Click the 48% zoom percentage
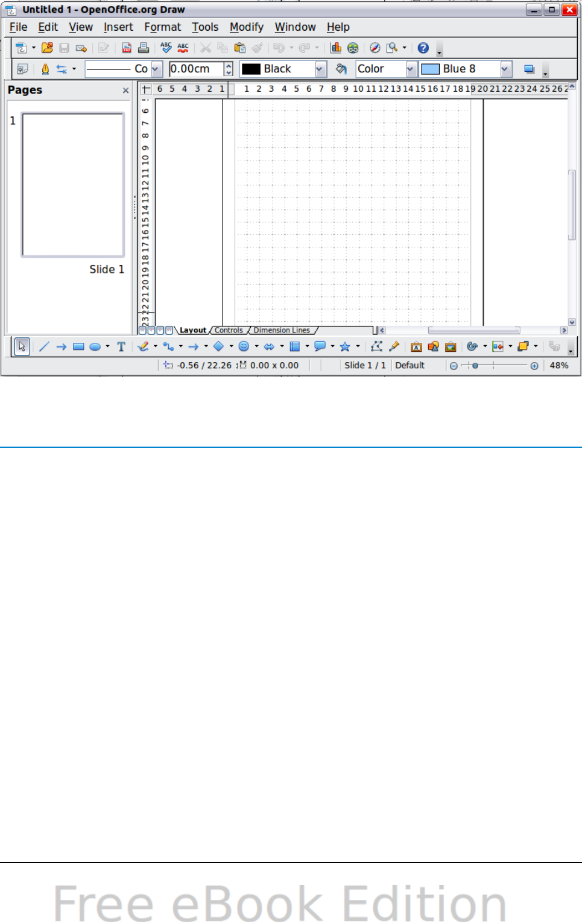The image size is (582, 924). coord(559,366)
